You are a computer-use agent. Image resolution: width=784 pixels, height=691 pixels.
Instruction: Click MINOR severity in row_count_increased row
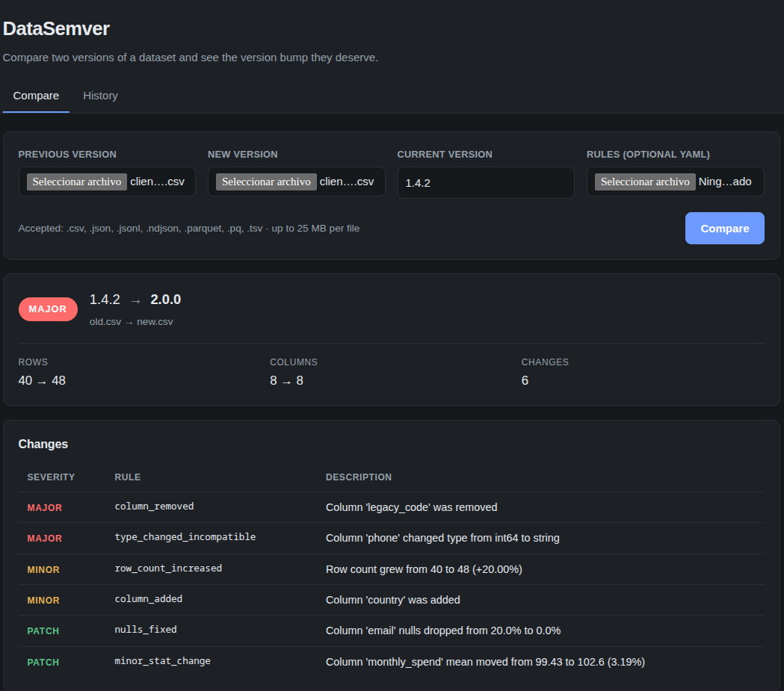point(43,569)
